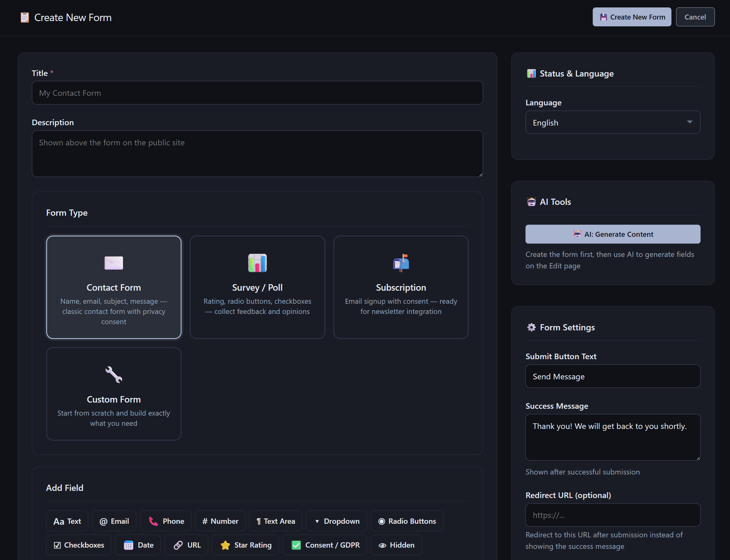The height and width of the screenshot is (560, 730).
Task: Add a Text Area field
Action: click(275, 521)
